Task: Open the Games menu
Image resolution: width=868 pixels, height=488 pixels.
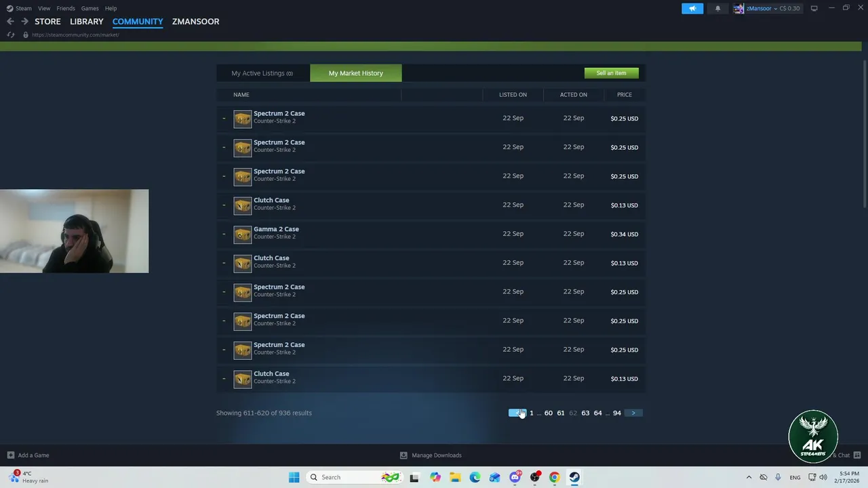Action: point(90,8)
